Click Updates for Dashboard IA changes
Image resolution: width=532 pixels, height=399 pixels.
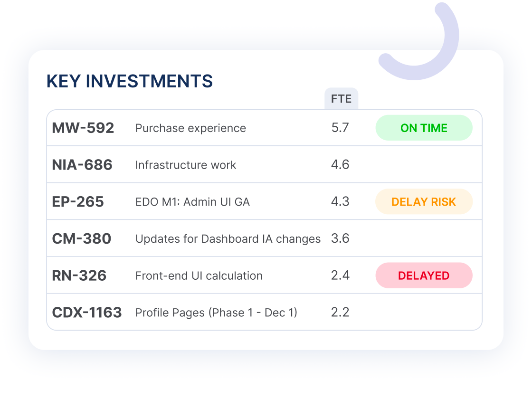coord(228,239)
